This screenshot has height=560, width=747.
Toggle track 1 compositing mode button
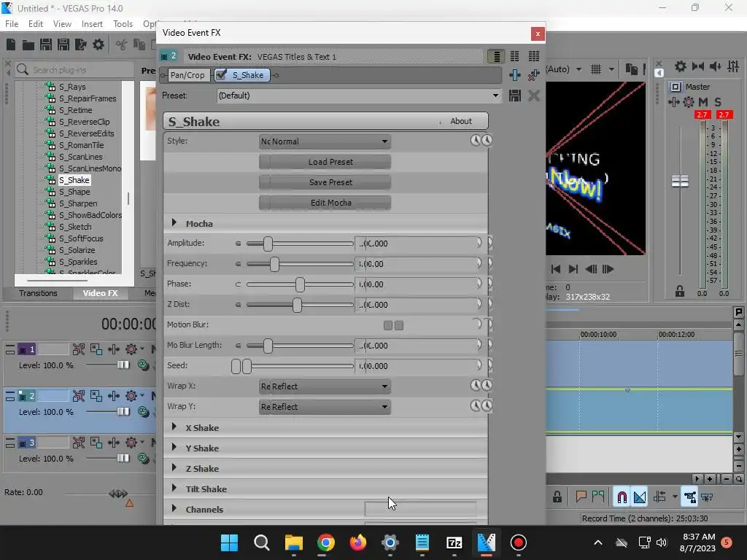[x=143, y=366]
